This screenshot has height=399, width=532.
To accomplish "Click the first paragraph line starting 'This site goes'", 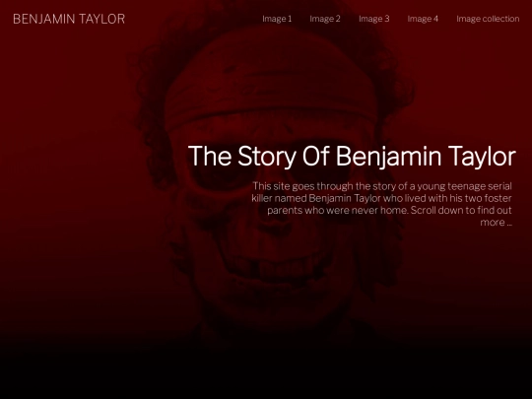I will click(x=382, y=186).
